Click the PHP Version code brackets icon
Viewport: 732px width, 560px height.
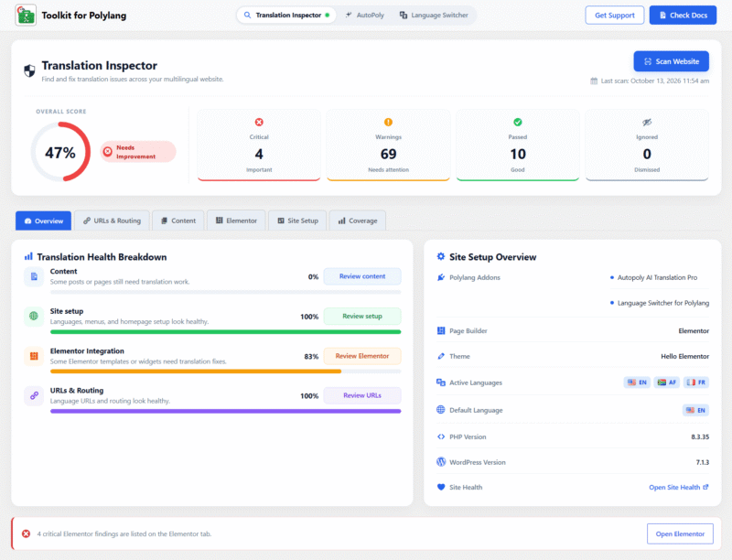[441, 436]
